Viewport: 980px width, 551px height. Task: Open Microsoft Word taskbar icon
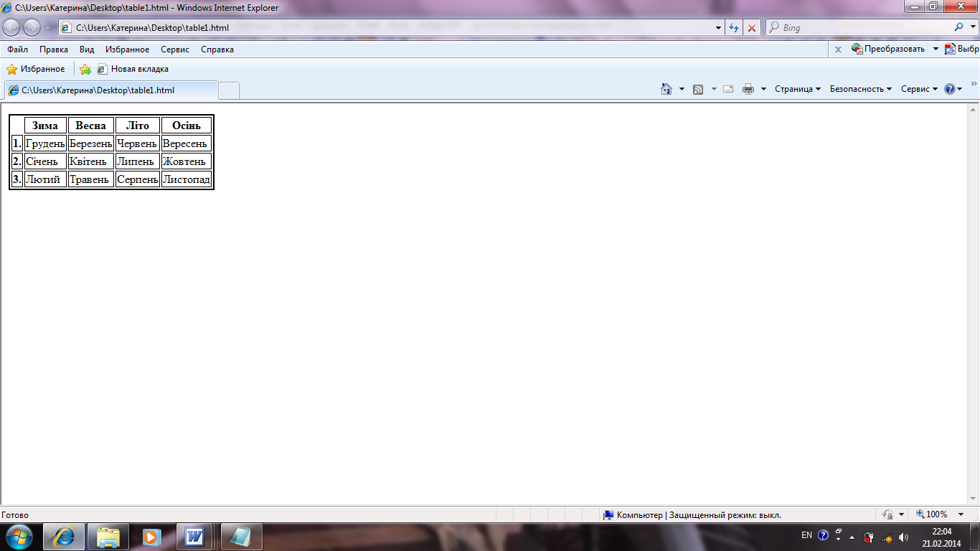pyautogui.click(x=194, y=537)
